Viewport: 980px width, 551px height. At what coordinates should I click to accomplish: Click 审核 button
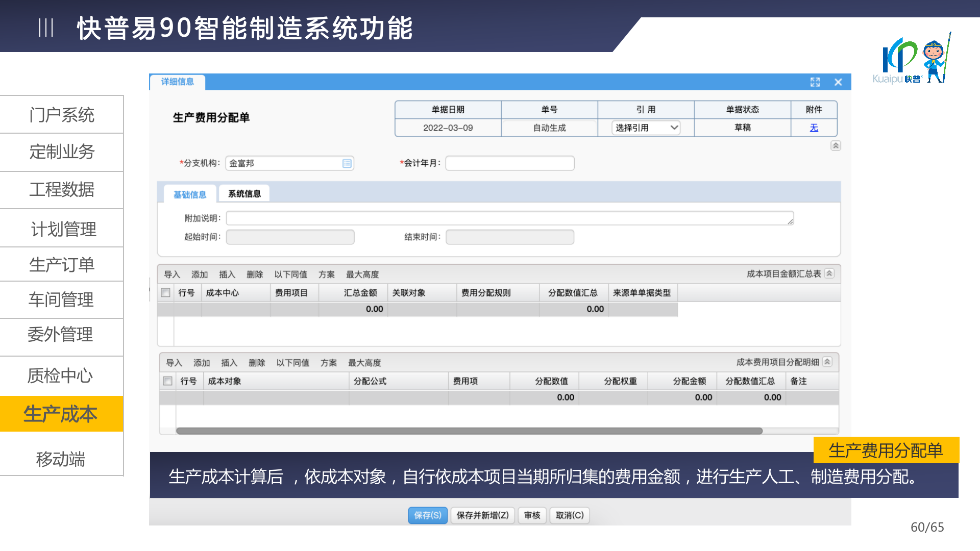point(532,515)
